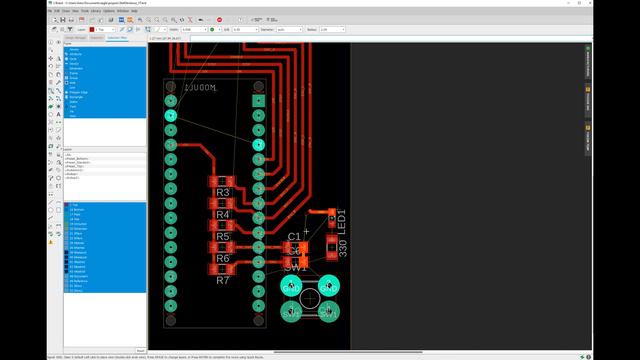Open the File menu
This screenshot has height=360, width=640.
(50, 11)
